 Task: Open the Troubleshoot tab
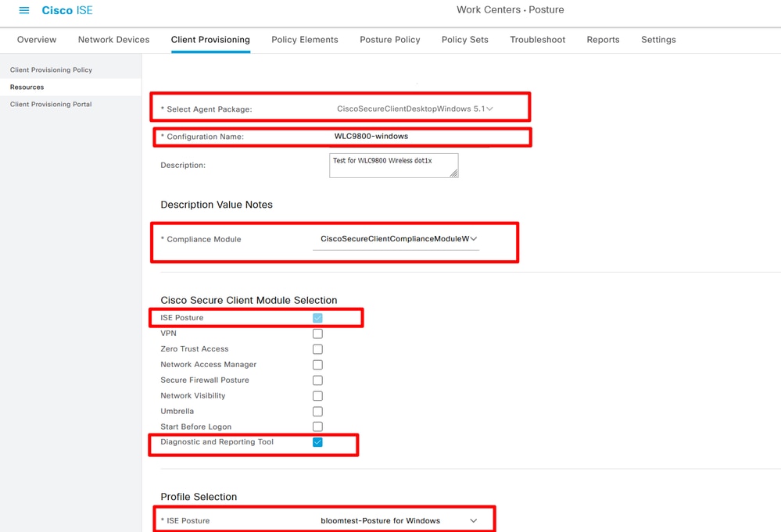click(537, 40)
